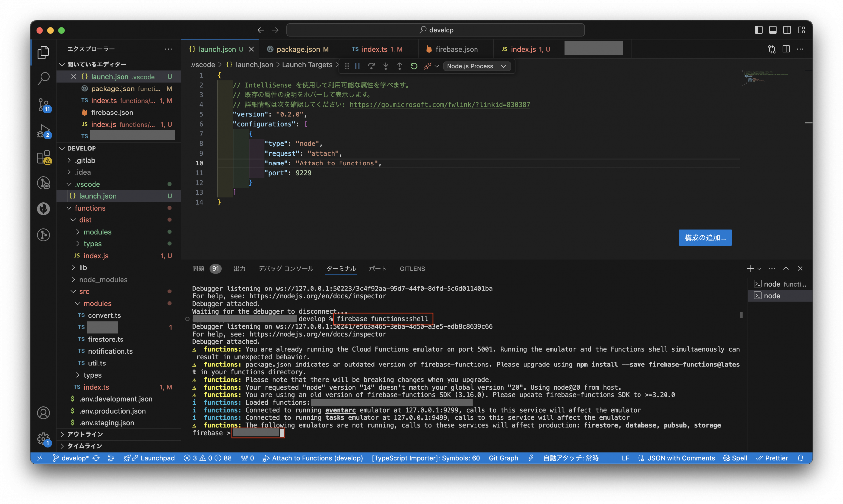The height and width of the screenshot is (504, 843).
Task: Click the develop command center search box
Action: click(435, 30)
